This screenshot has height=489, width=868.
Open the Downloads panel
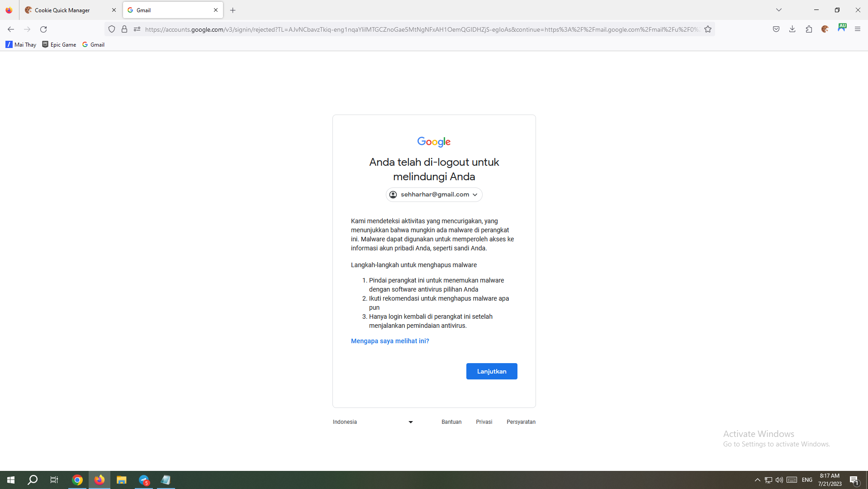[792, 29]
